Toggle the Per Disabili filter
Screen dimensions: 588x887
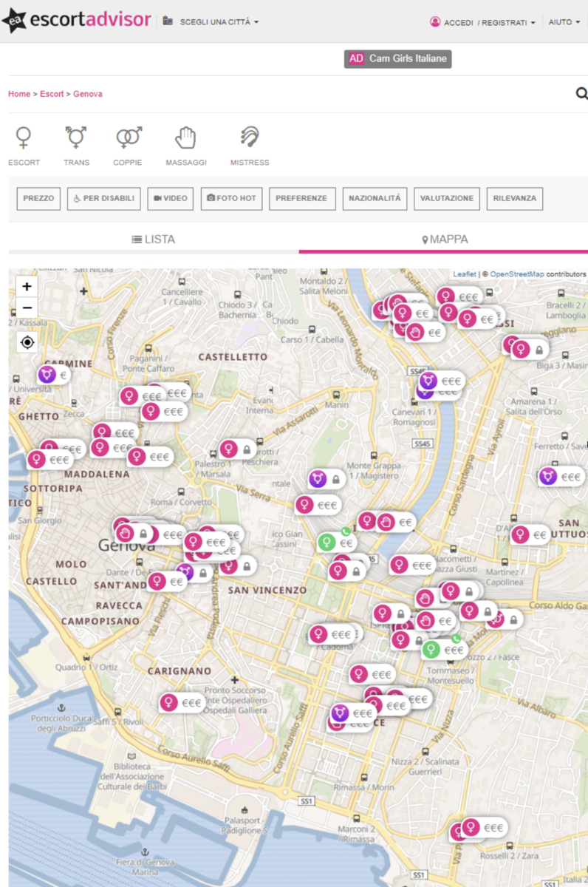[x=104, y=199]
